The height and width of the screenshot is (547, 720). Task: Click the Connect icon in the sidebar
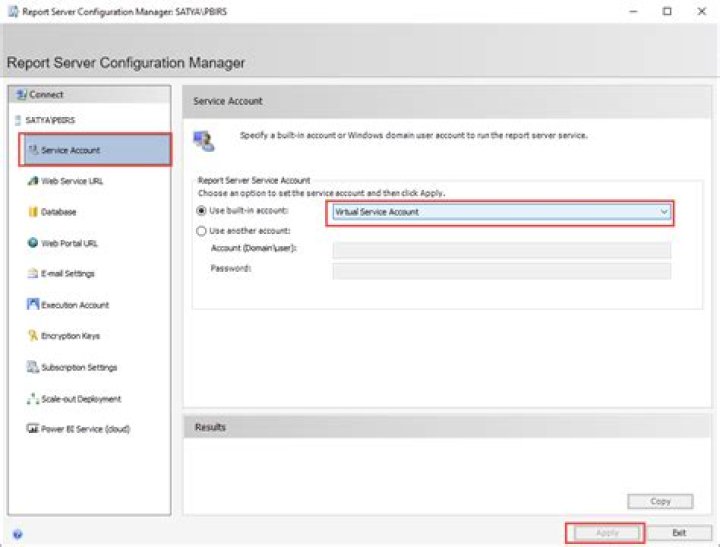21,95
